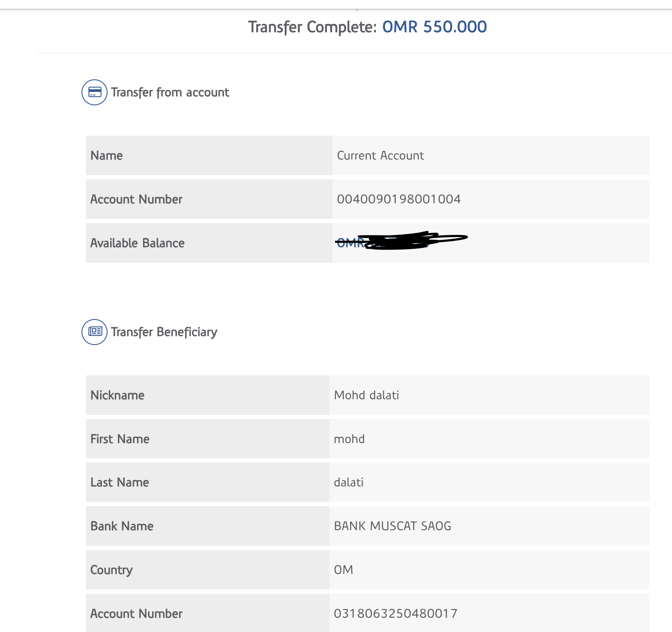672x632 pixels.
Task: Click the first name value mohd
Action: [x=349, y=439]
